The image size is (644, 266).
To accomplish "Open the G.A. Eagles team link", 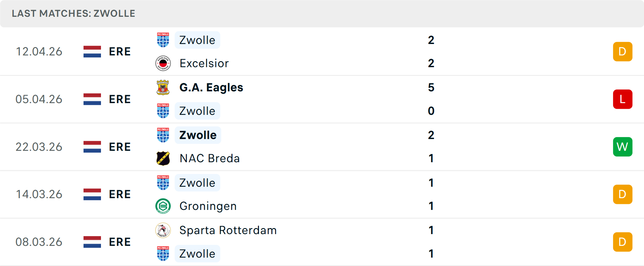I will point(211,87).
